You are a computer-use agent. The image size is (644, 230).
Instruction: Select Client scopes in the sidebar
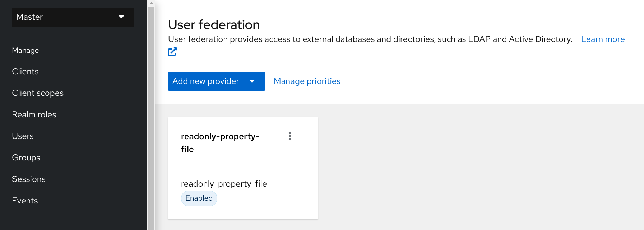click(37, 93)
